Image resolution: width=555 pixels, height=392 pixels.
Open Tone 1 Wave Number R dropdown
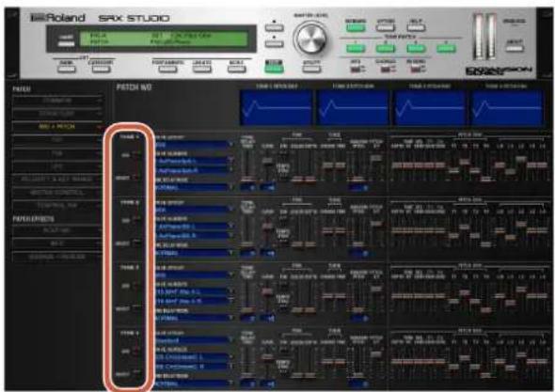point(195,170)
